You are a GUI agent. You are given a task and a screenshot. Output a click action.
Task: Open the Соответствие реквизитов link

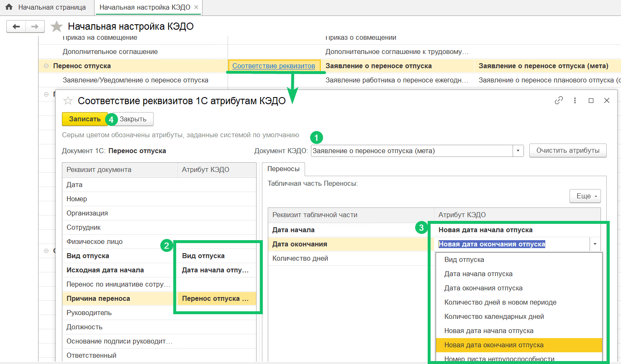pos(274,66)
